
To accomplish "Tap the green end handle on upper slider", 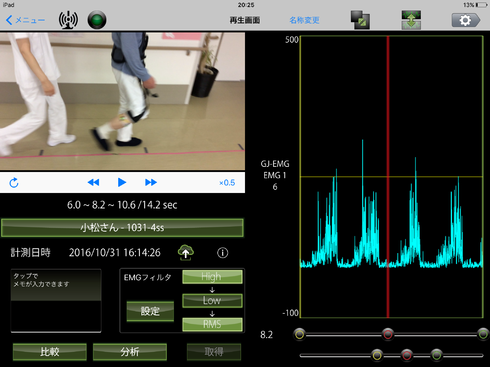I will (x=483, y=334).
